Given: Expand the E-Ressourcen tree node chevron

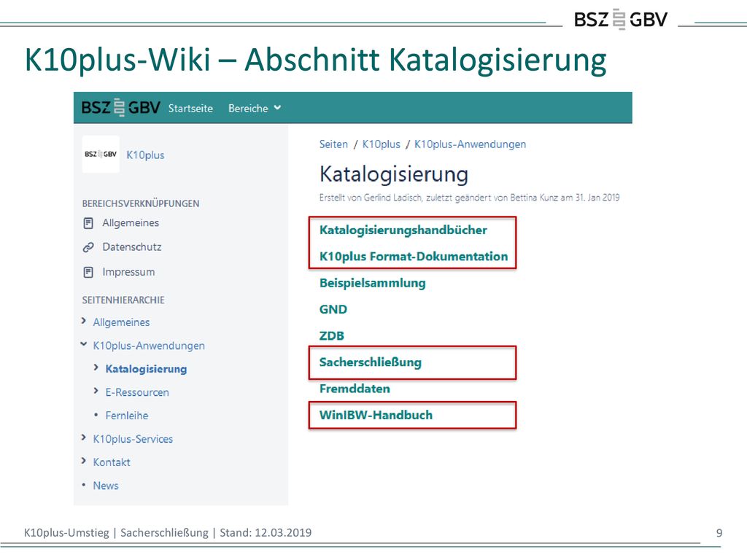Looking at the screenshot, I should (96, 391).
